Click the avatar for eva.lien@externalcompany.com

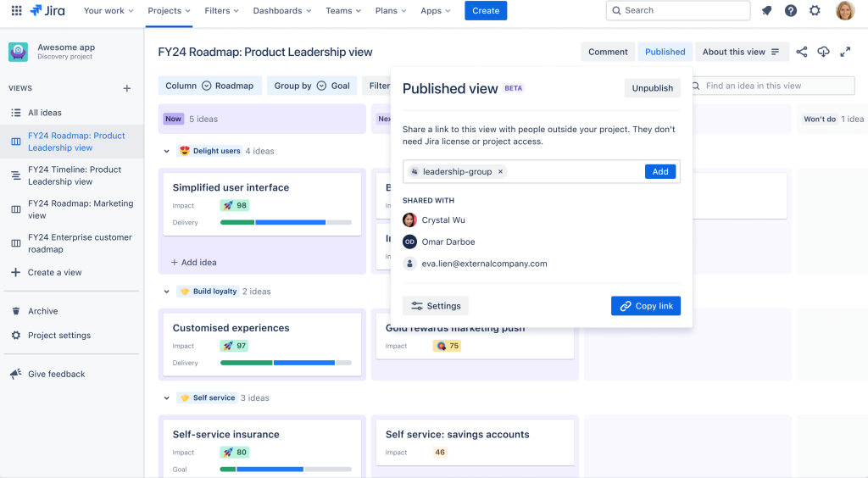click(409, 264)
